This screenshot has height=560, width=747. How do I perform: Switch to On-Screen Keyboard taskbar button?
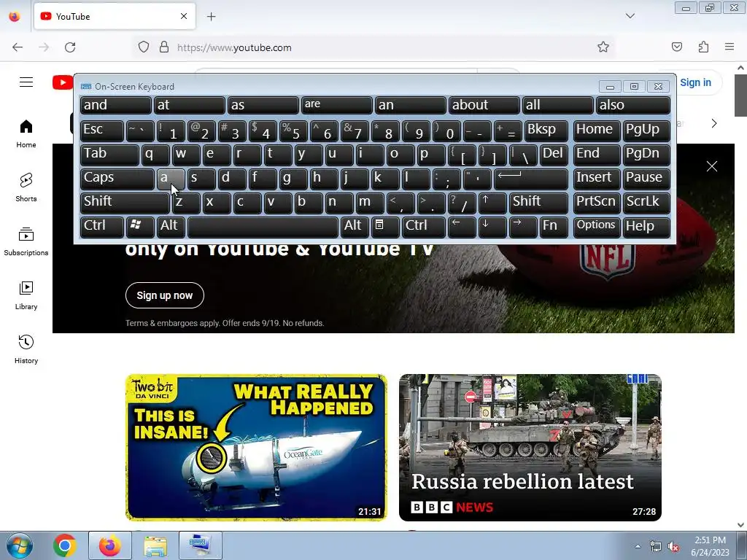point(201,545)
